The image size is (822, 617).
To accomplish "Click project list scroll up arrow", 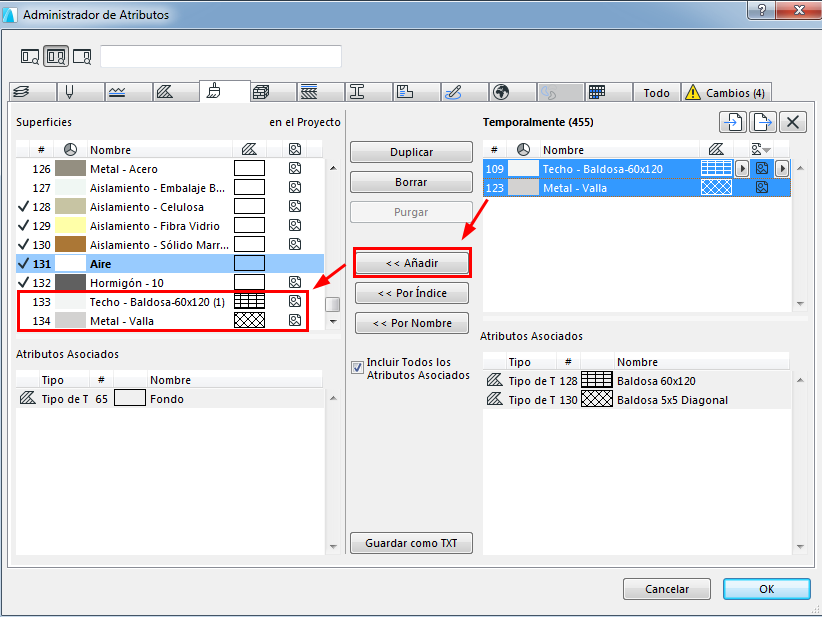I will click(333, 168).
